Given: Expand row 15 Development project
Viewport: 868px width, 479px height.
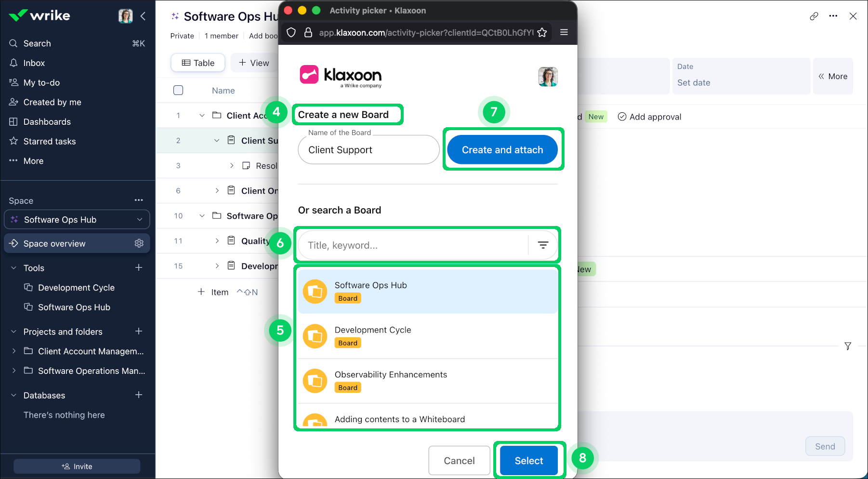Looking at the screenshot, I should (x=217, y=266).
